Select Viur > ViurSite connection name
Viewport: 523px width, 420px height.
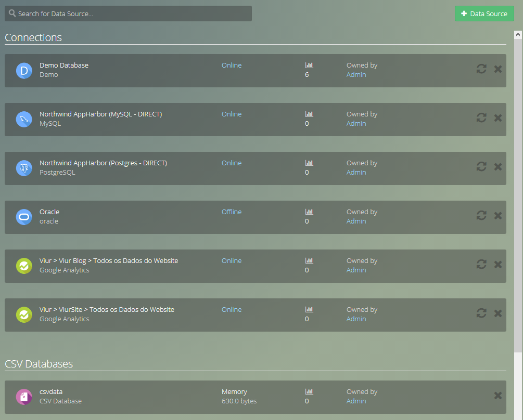click(x=107, y=310)
